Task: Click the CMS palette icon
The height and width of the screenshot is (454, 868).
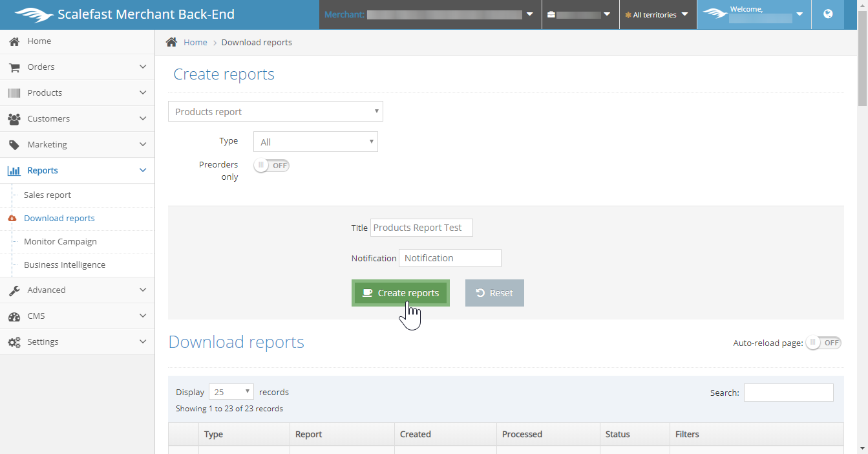Action: 14,316
